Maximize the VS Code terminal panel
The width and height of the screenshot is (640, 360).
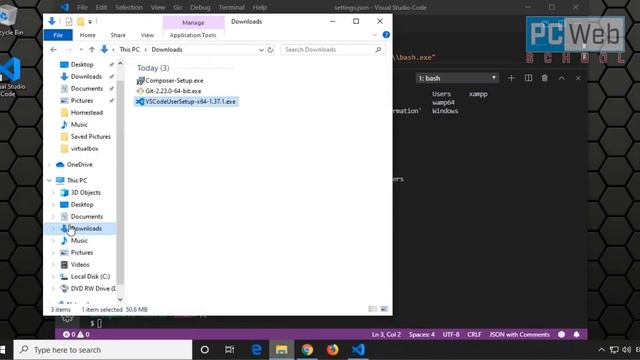click(562, 78)
